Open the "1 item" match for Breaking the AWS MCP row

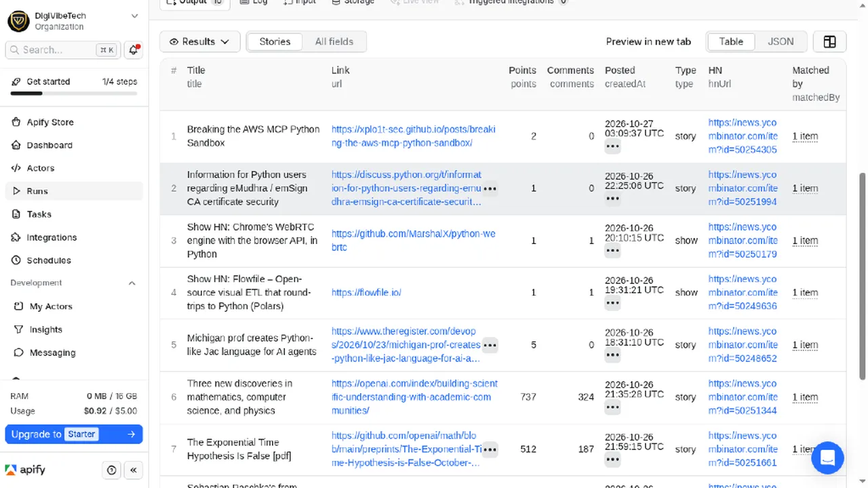coord(805,136)
